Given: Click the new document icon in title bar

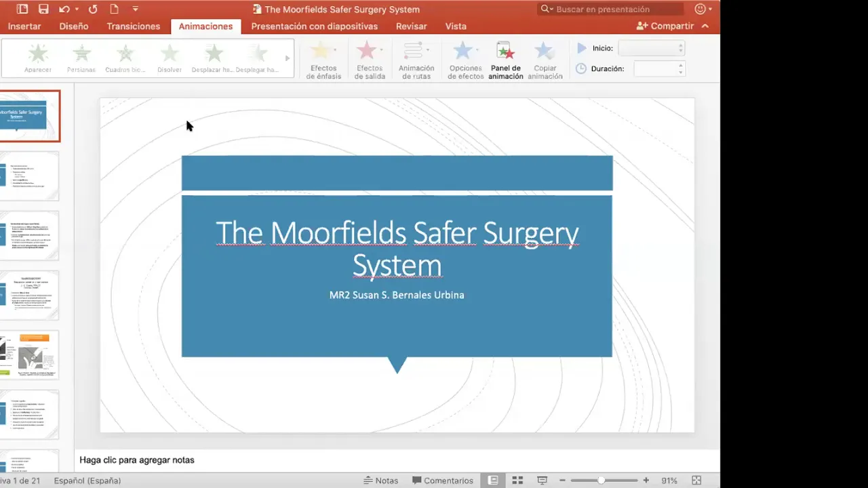Looking at the screenshot, I should pos(115,9).
